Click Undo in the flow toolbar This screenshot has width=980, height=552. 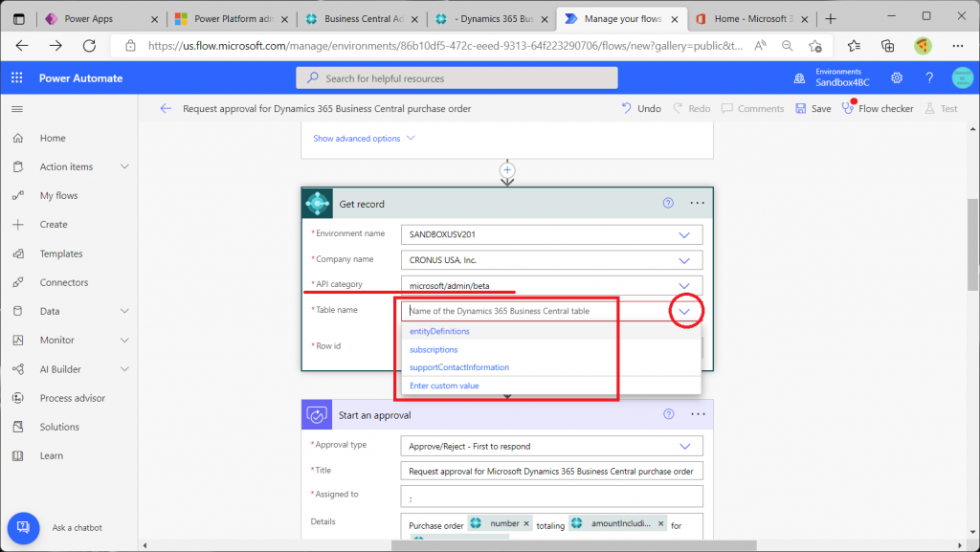641,109
